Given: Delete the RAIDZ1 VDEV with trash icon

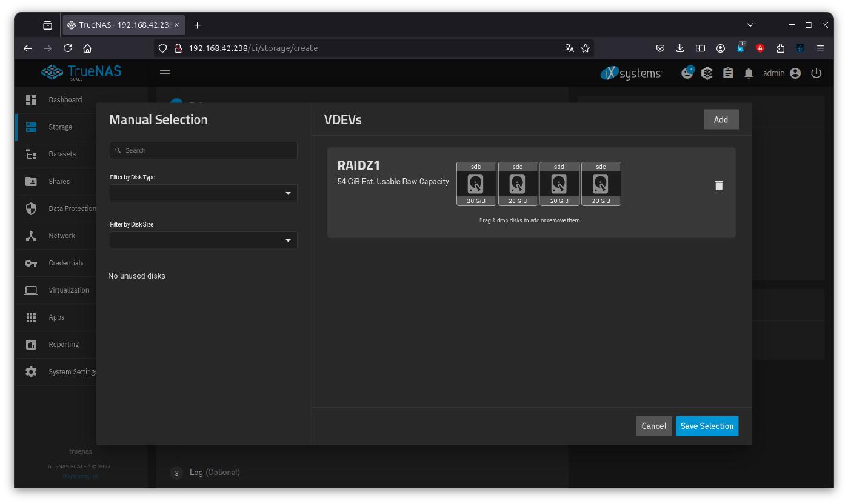Looking at the screenshot, I should pos(718,185).
